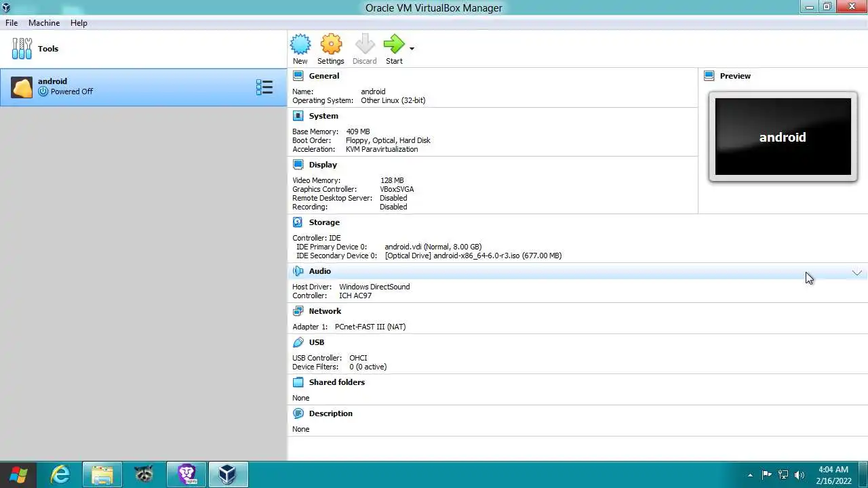This screenshot has width=868, height=488.
Task: Click 'android.vdi (Normal, 8.00 GB)' entry
Action: pyautogui.click(x=433, y=247)
